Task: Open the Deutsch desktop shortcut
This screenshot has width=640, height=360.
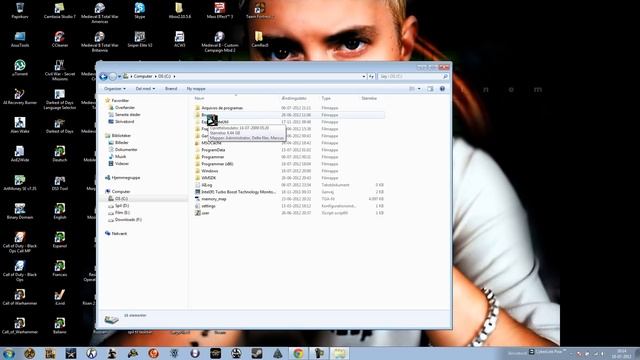Action: click(60, 153)
